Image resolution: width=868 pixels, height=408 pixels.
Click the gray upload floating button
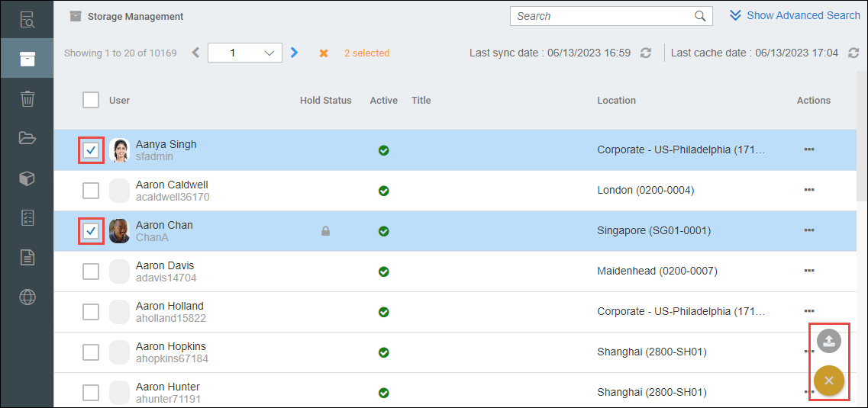(x=828, y=340)
